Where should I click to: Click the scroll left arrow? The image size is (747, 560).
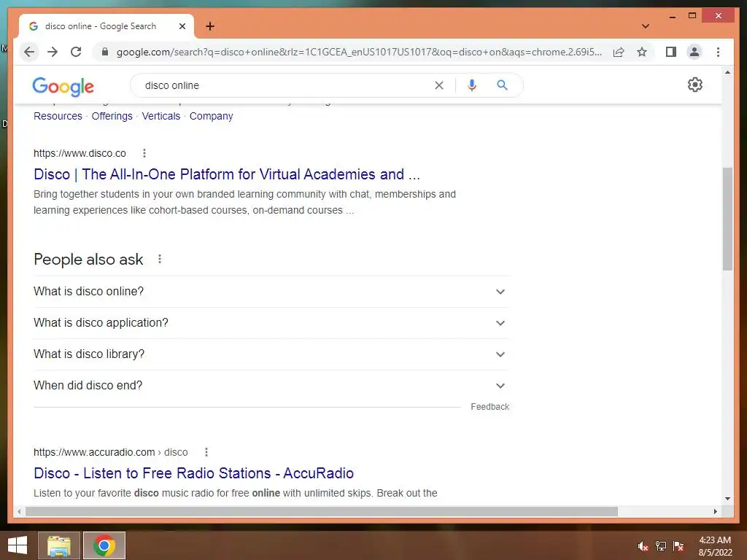coord(19,511)
